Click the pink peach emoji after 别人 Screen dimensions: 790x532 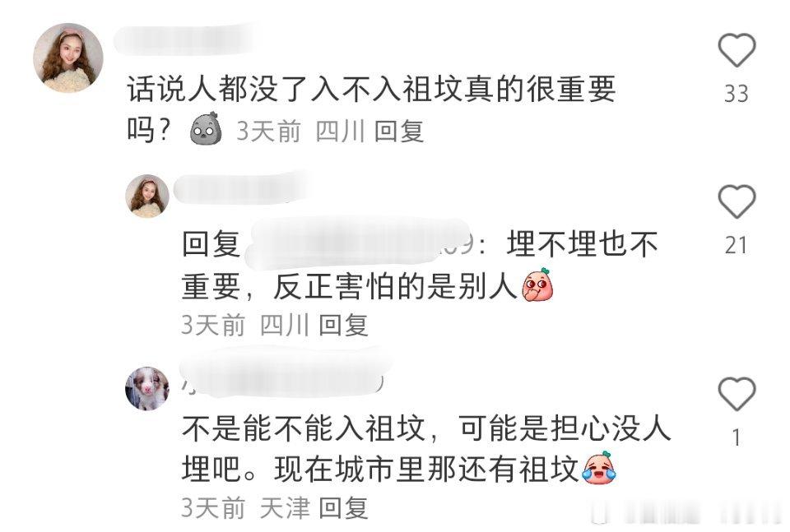click(x=538, y=285)
